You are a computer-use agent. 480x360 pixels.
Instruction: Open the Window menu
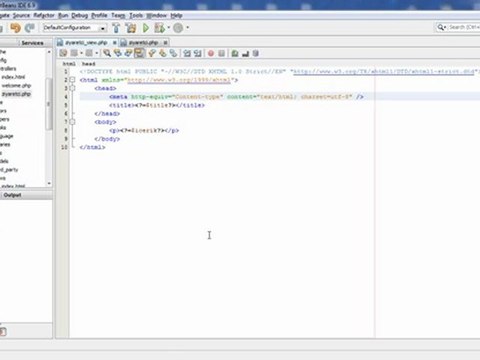click(x=157, y=15)
